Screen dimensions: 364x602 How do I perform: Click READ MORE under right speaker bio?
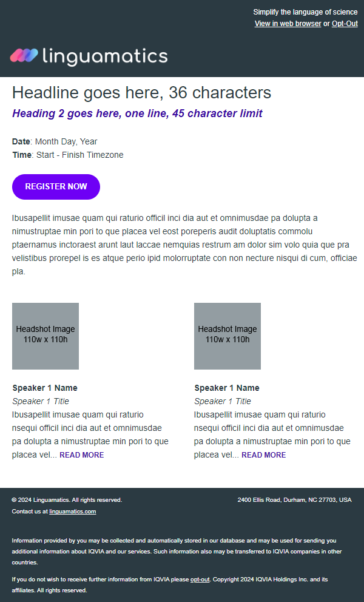point(264,455)
